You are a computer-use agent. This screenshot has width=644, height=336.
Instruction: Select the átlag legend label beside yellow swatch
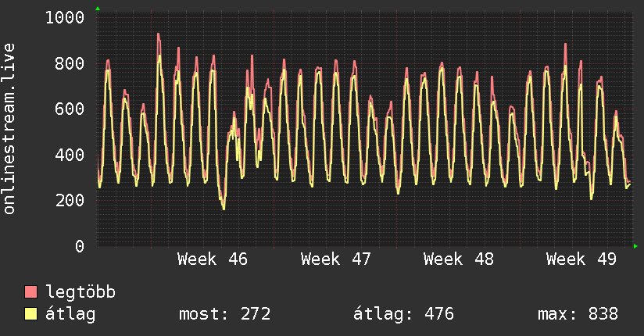point(70,314)
